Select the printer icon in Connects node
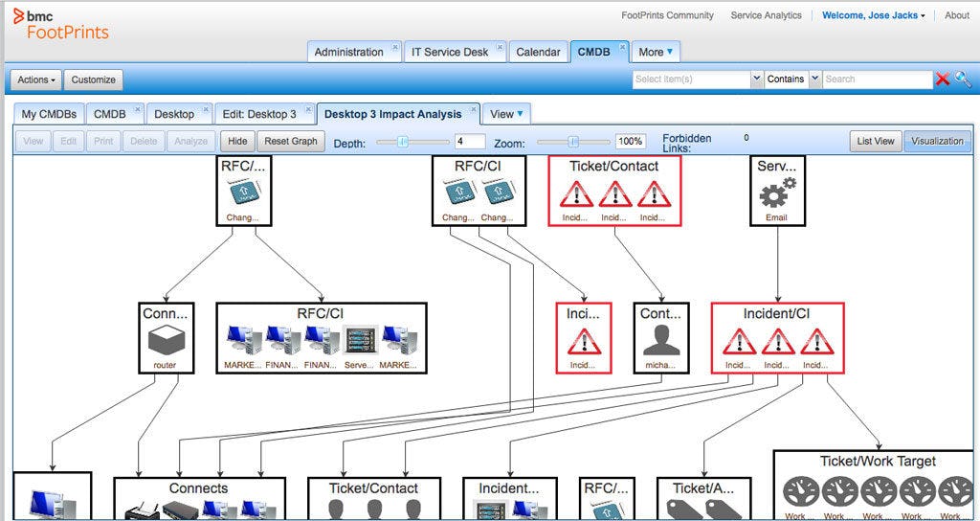980x521 pixels. tap(142, 510)
